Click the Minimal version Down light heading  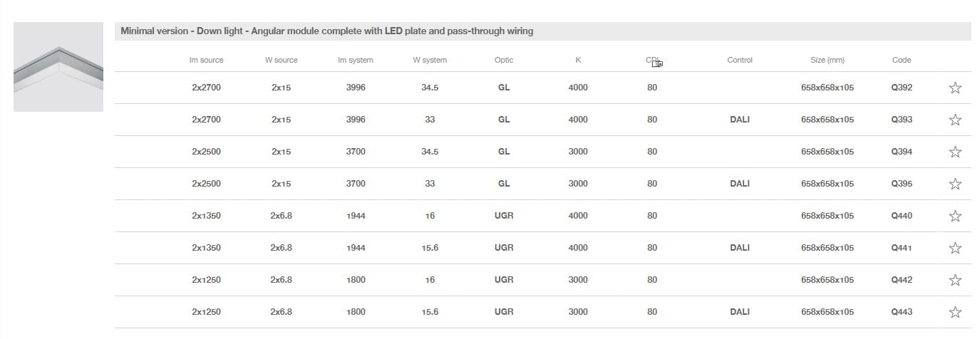click(327, 31)
